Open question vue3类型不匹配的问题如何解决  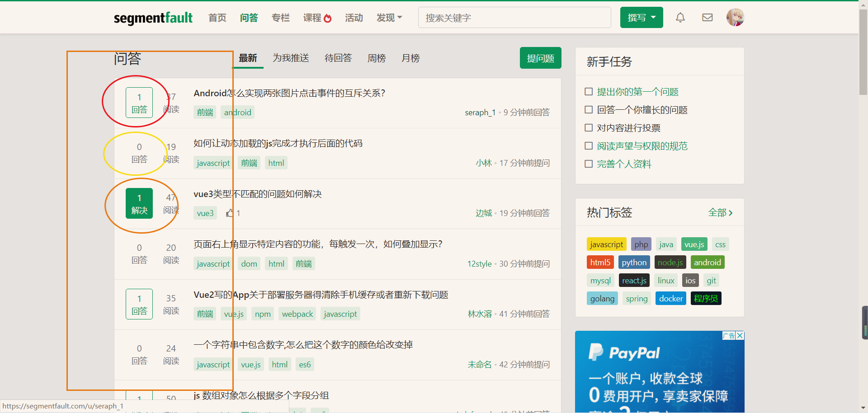(x=258, y=194)
